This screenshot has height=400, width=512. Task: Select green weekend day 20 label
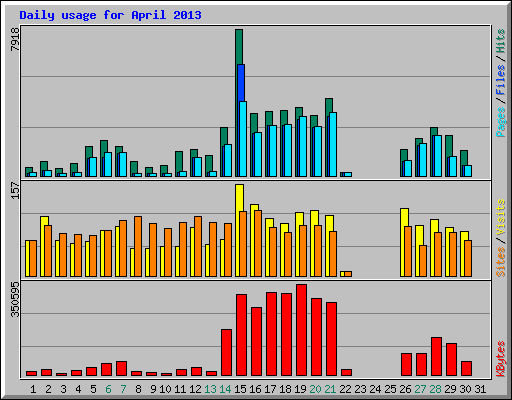(x=315, y=389)
